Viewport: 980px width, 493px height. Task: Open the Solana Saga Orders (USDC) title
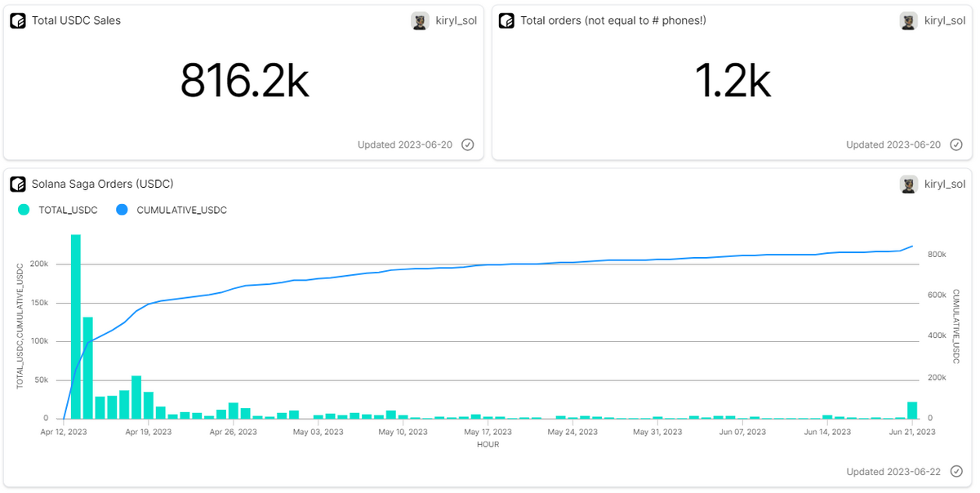[x=102, y=184]
